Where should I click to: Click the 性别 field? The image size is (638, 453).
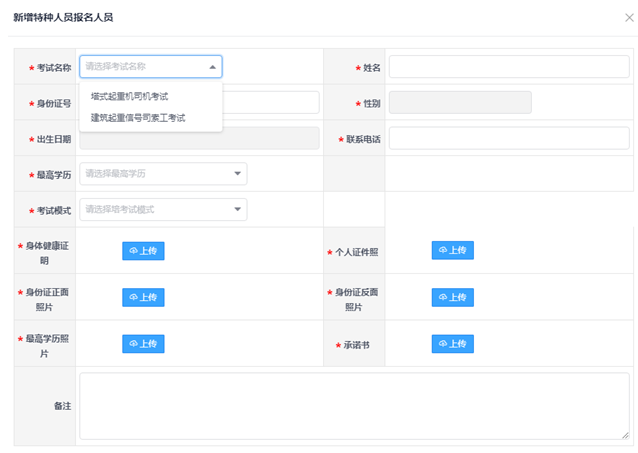point(459,103)
